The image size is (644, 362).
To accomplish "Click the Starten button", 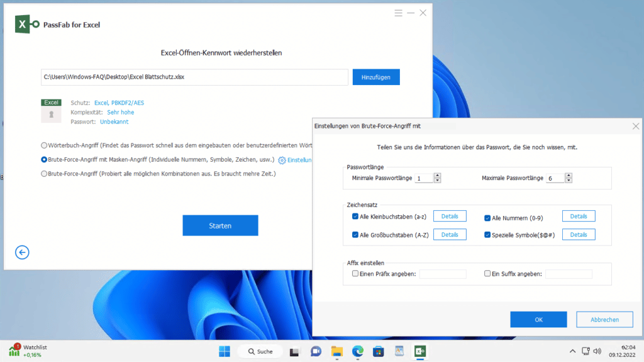I will tap(220, 225).
